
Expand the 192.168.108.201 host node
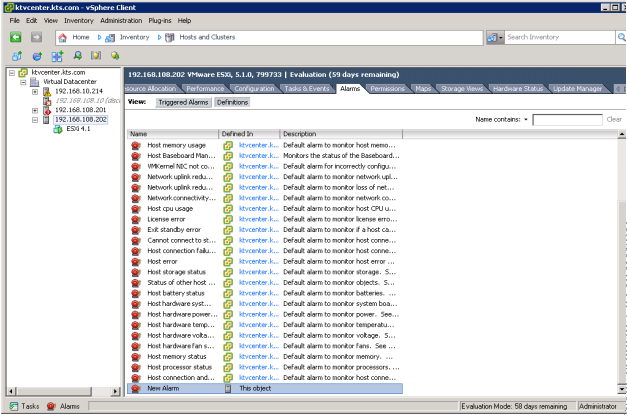pos(35,110)
